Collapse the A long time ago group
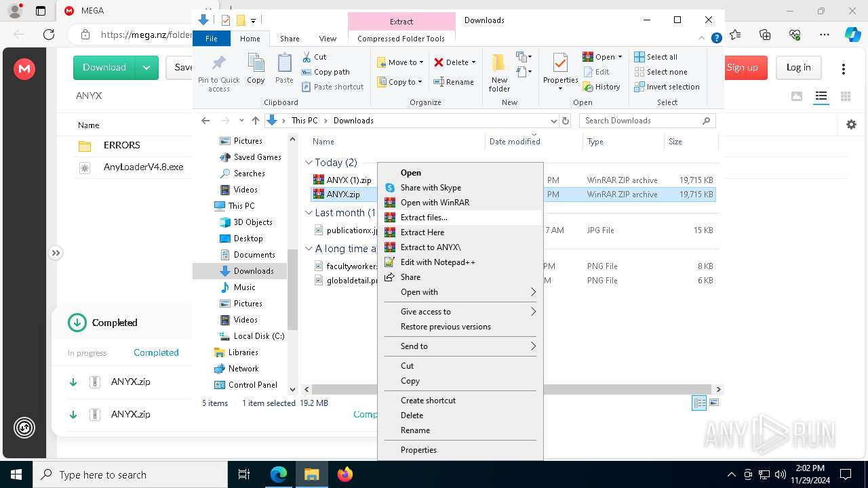 tap(309, 249)
